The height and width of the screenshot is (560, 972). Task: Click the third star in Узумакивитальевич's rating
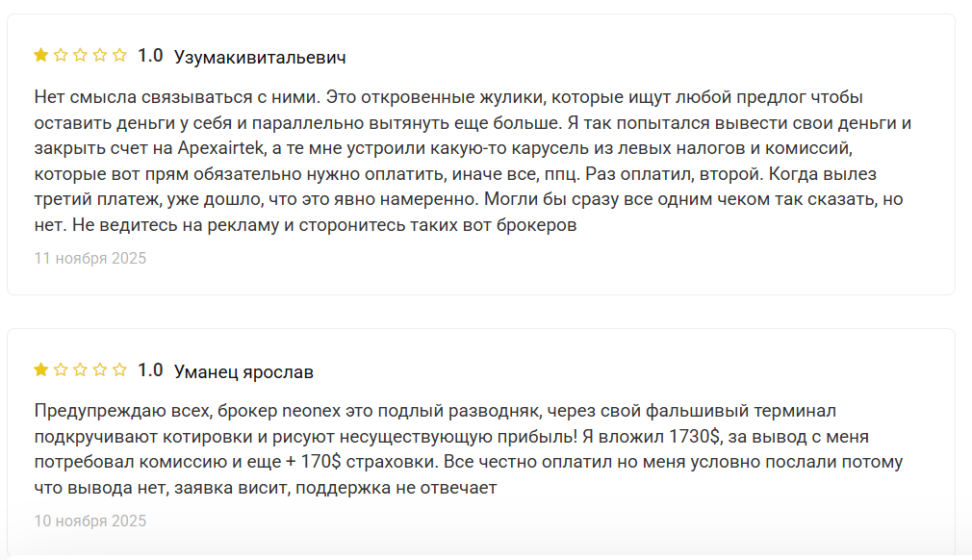80,56
